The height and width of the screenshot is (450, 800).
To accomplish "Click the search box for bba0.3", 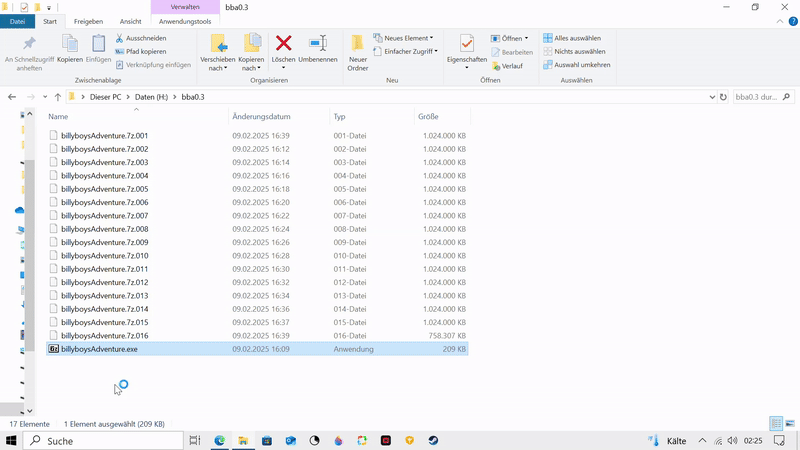I will tap(756, 97).
